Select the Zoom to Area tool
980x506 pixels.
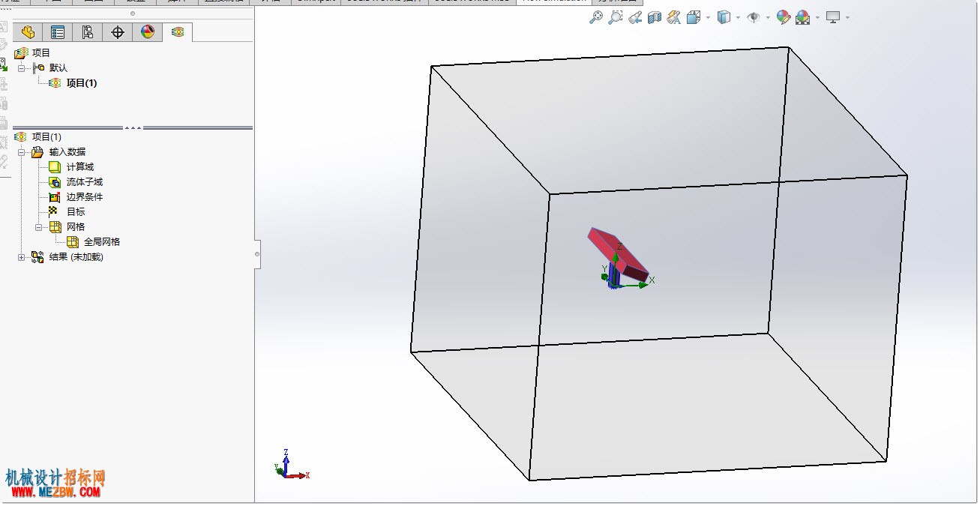point(616,17)
